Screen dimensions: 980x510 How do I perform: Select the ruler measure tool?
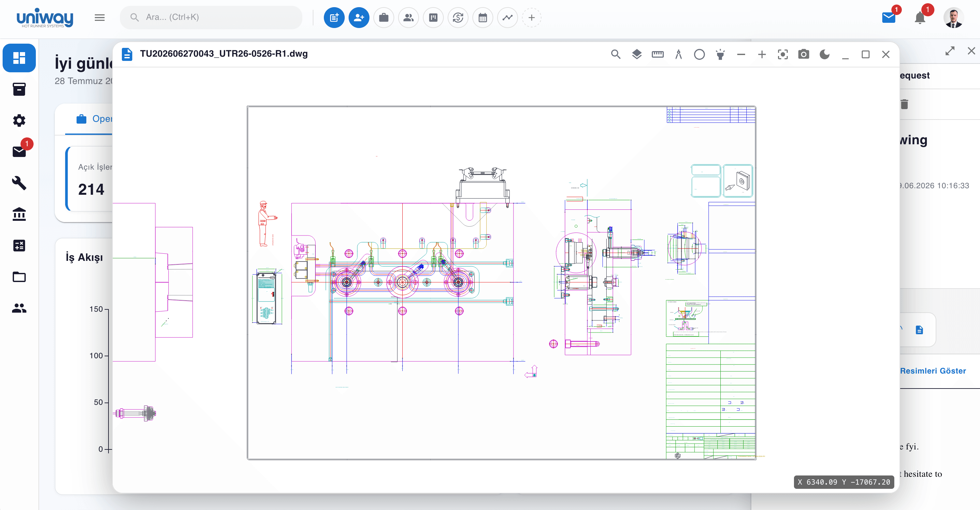(657, 54)
